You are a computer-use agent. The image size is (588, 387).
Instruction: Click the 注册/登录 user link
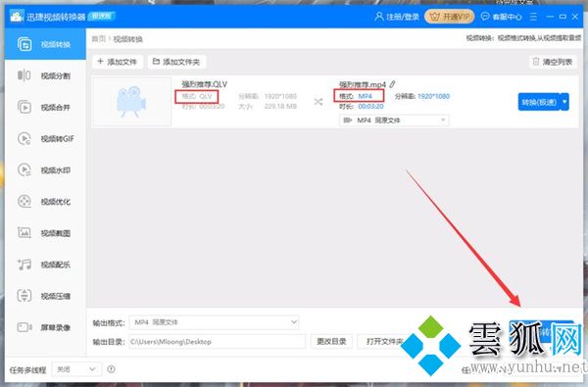(x=397, y=17)
